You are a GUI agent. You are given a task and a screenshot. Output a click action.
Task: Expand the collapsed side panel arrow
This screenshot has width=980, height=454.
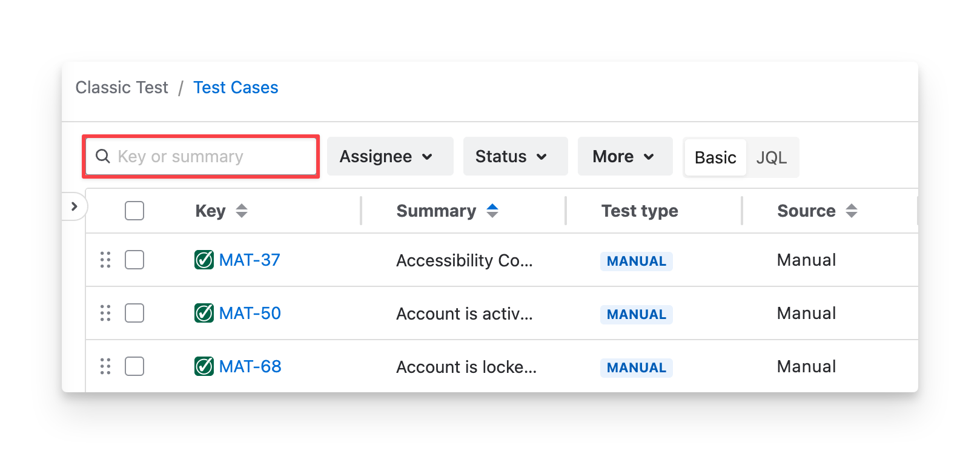(74, 206)
